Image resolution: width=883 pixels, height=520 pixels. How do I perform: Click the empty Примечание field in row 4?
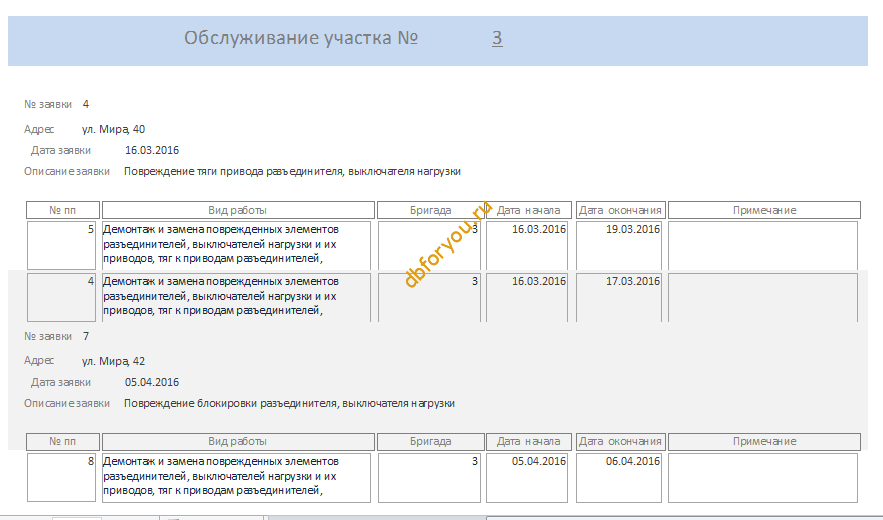[763, 297]
